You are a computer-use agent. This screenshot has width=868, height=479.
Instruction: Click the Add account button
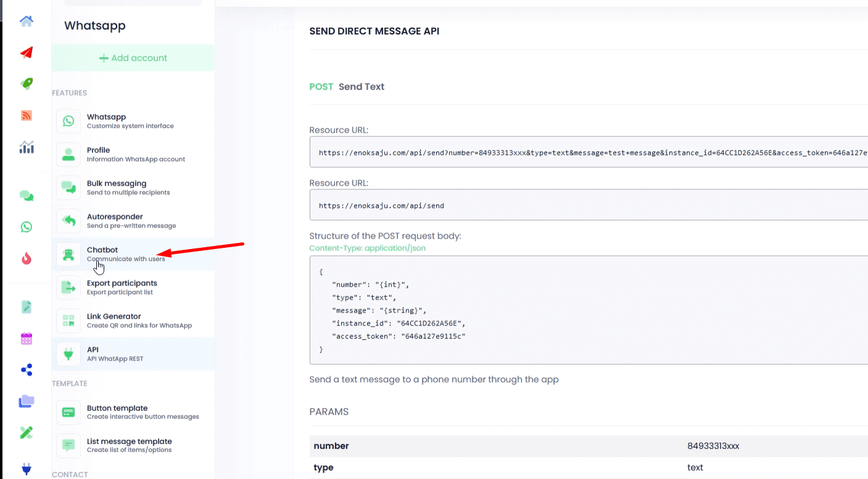133,58
